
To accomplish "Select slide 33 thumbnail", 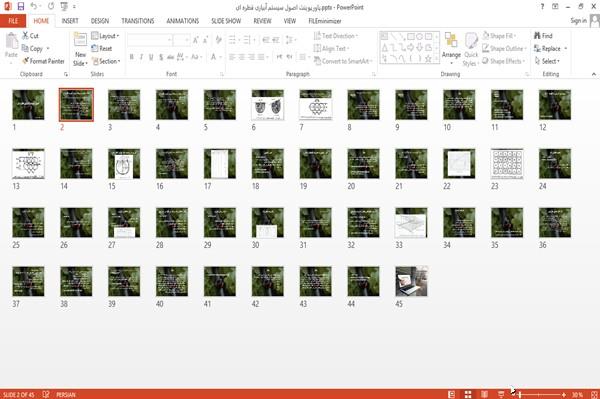I will tap(411, 223).
